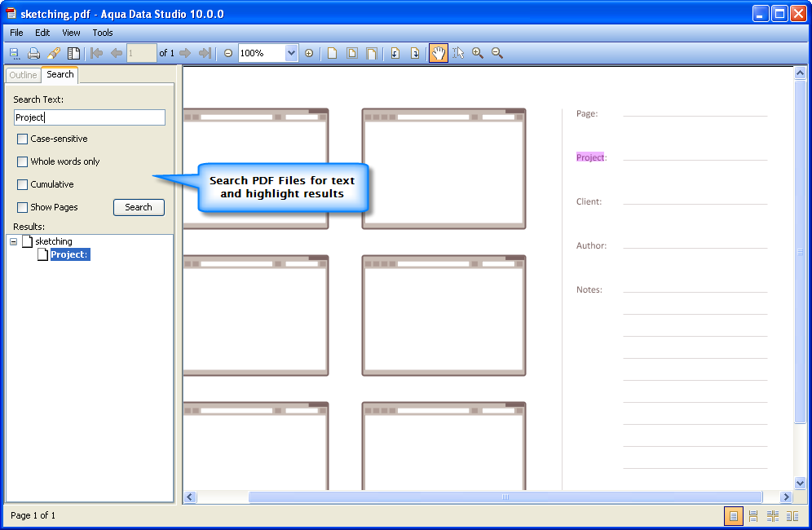Image resolution: width=812 pixels, height=530 pixels.
Task: Click the Actual Size page icon
Action: coord(333,53)
